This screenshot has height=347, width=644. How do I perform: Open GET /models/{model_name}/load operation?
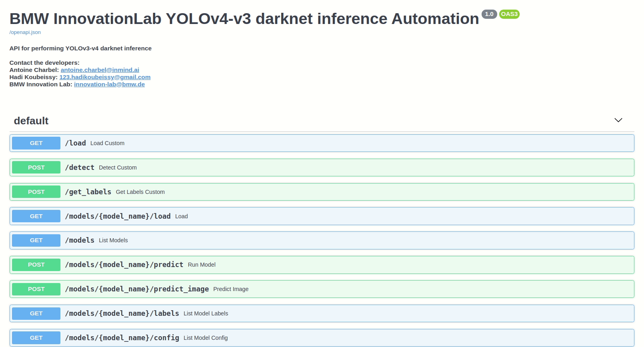pyautogui.click(x=322, y=216)
